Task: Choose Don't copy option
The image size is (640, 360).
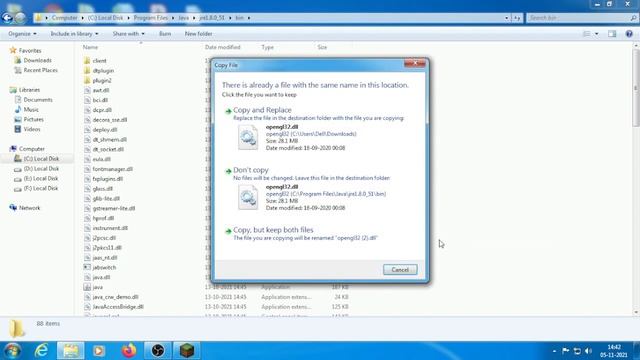Action: (x=319, y=189)
